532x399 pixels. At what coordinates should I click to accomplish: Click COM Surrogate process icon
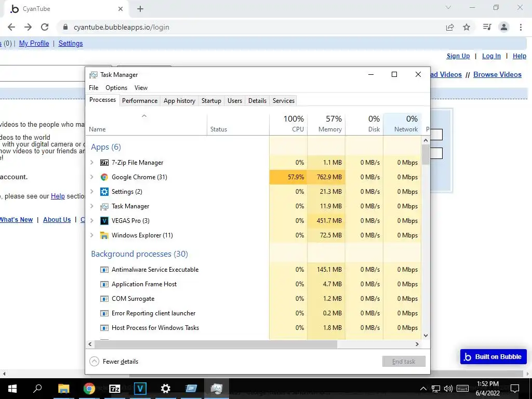[104, 299]
